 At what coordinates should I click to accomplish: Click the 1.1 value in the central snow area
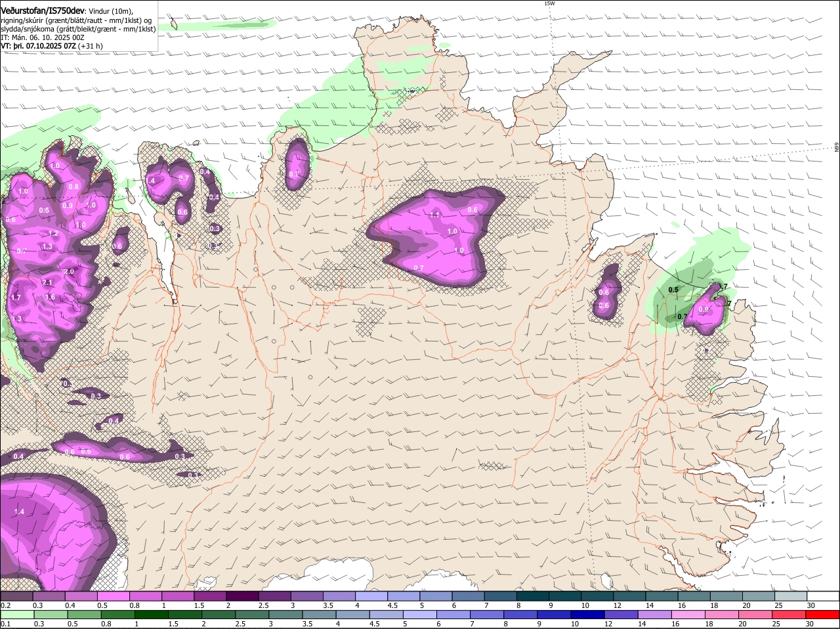pos(434,215)
